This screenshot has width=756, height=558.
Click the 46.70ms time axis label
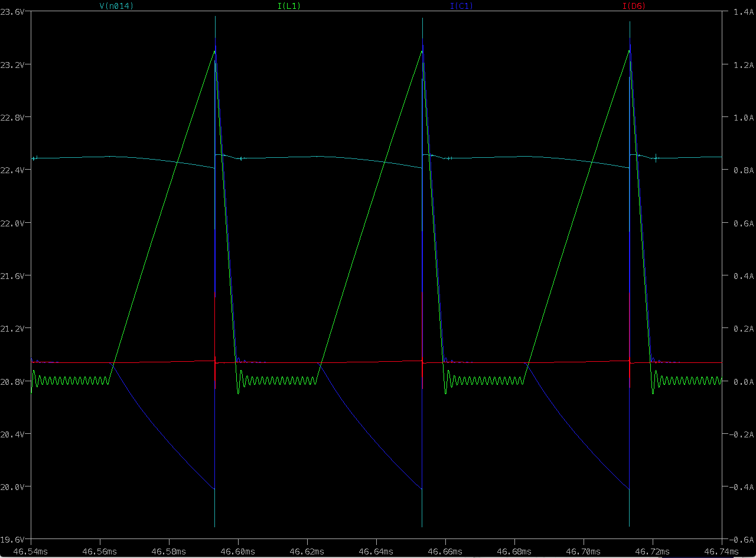click(584, 550)
